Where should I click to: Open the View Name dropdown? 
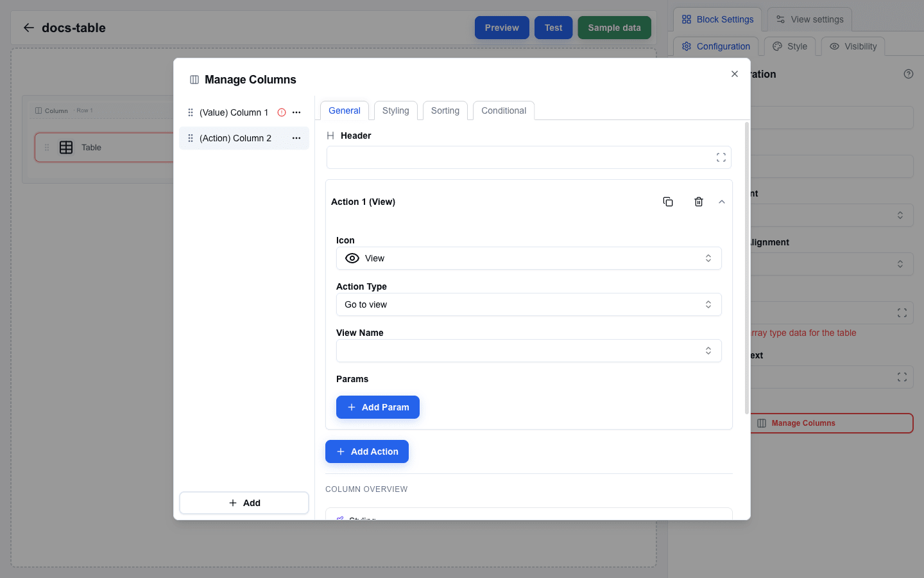[529, 351]
